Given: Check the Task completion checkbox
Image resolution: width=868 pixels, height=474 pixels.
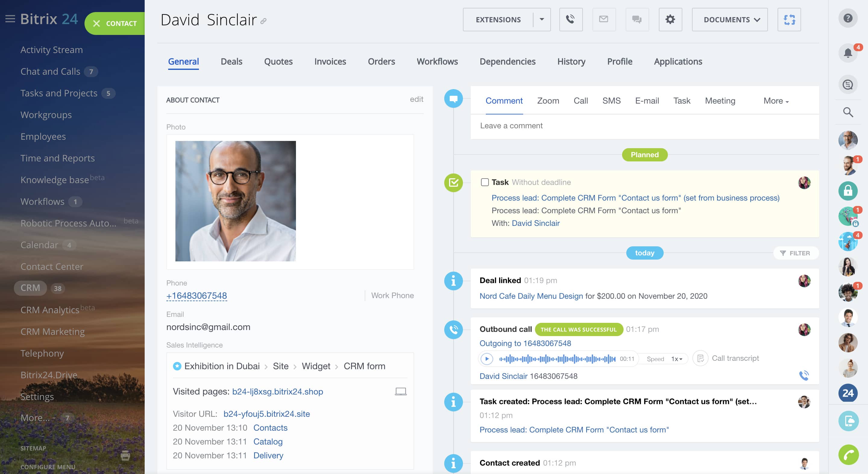Looking at the screenshot, I should pyautogui.click(x=485, y=182).
